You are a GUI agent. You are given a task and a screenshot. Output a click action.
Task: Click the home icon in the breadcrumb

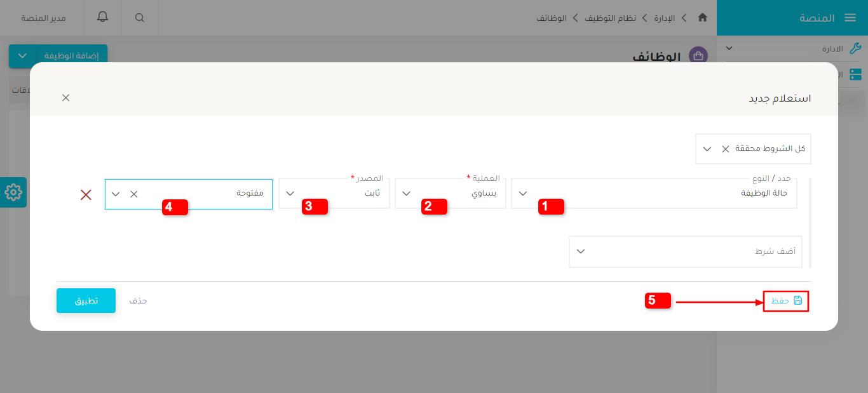[x=703, y=18]
